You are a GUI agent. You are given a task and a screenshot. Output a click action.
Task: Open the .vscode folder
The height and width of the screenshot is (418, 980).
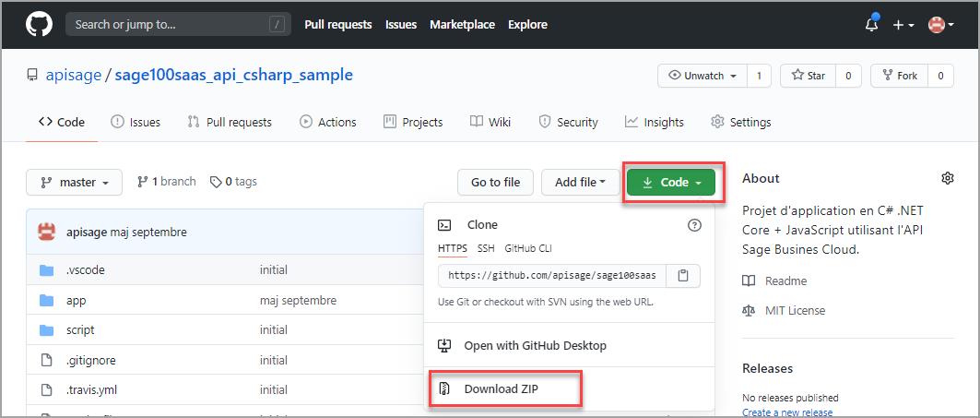click(85, 270)
